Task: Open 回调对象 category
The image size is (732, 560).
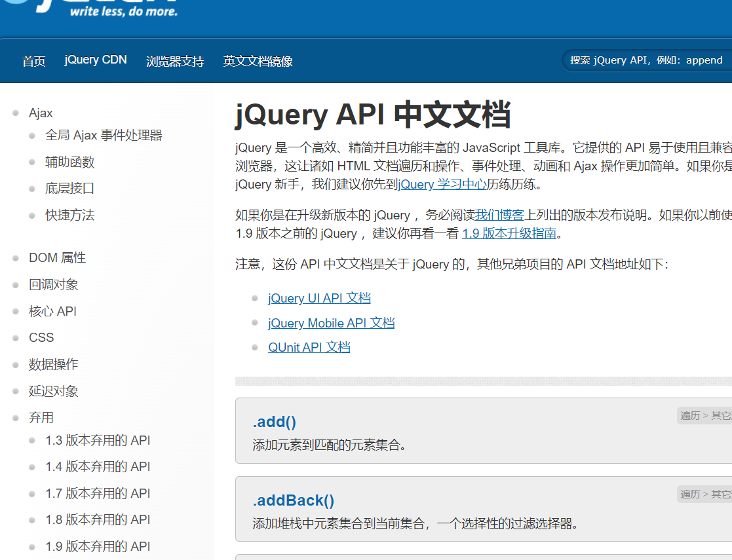Action: click(x=54, y=285)
